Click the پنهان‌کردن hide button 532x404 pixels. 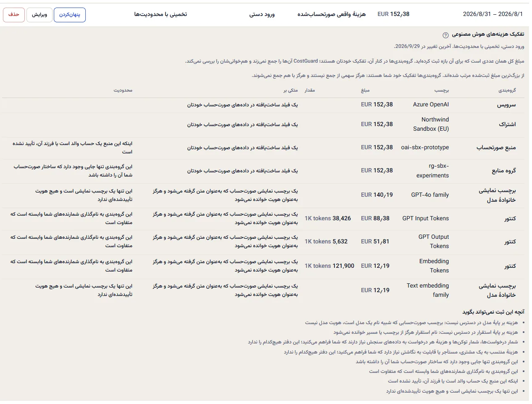click(70, 15)
